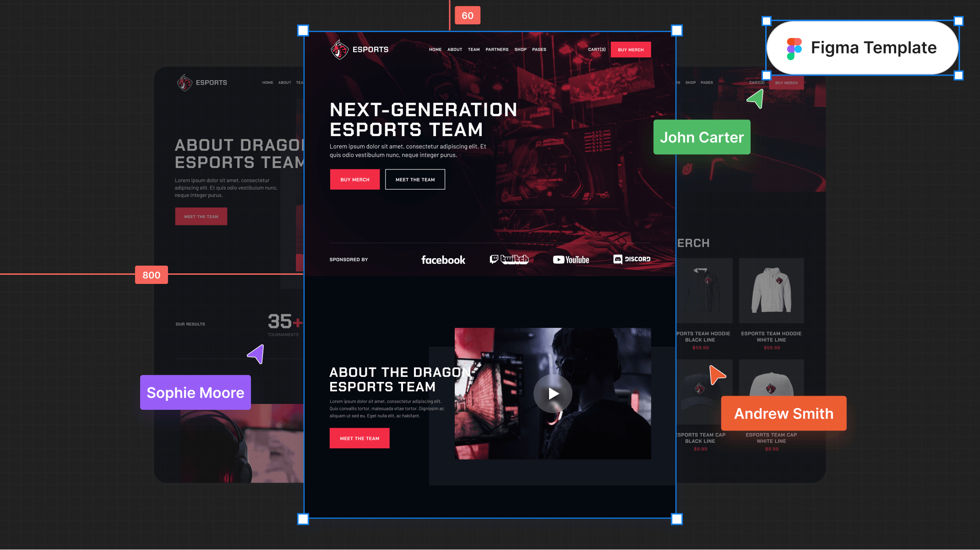
Task: Click the Twitch sponsor logo icon
Action: pos(510,258)
